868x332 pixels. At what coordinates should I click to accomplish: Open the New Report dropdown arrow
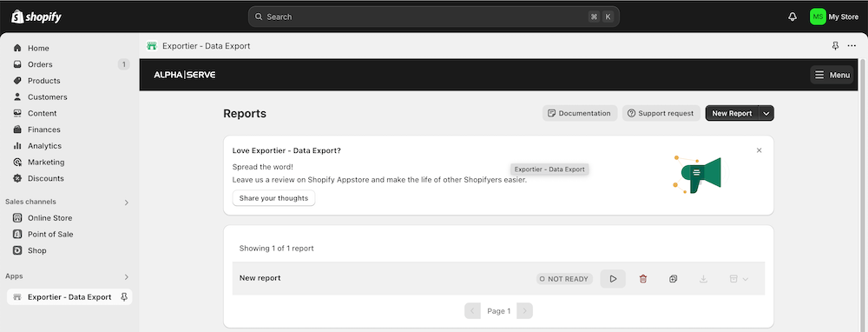tap(766, 113)
